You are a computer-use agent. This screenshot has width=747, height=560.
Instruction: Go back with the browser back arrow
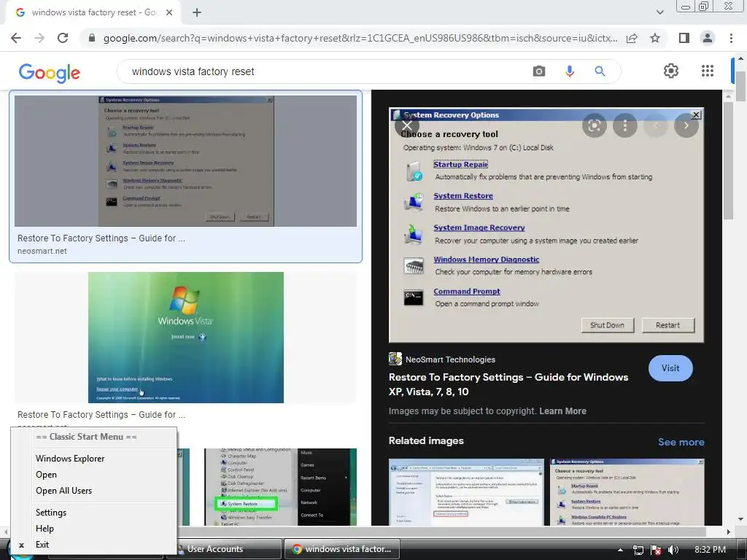pos(16,38)
